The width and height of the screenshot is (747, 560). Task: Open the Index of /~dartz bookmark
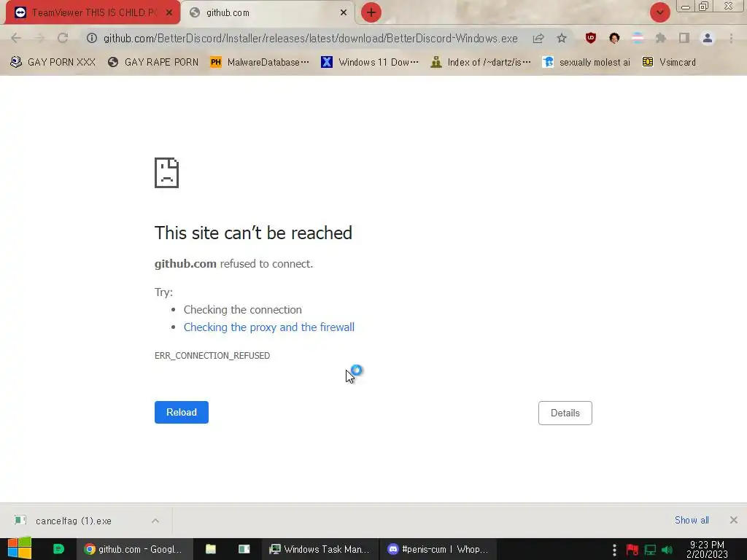(x=480, y=62)
